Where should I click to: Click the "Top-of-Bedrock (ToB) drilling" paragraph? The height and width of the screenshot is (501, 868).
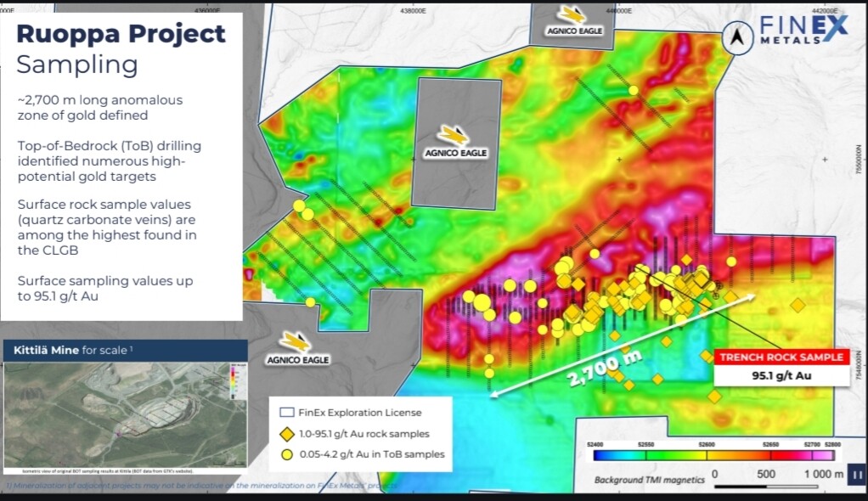point(109,161)
